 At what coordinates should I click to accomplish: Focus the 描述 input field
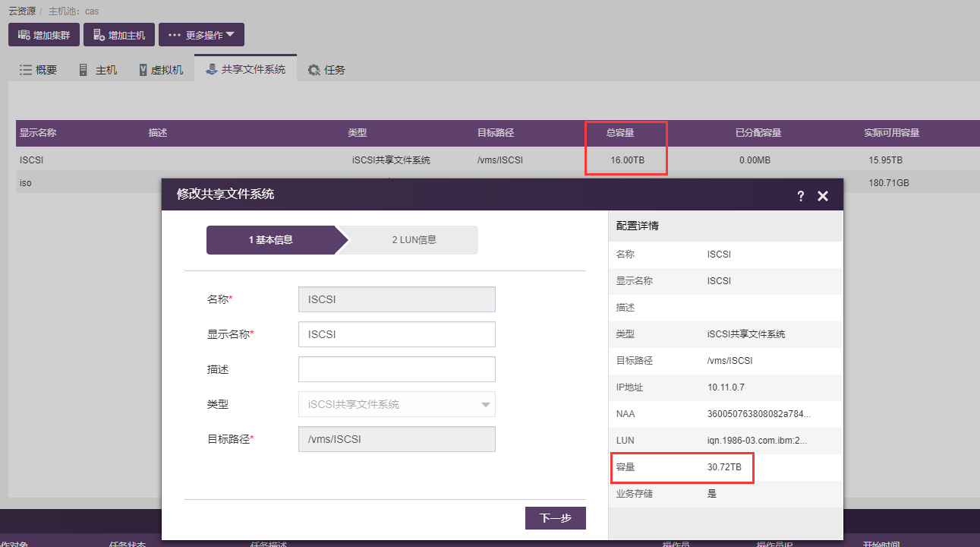pyautogui.click(x=397, y=369)
